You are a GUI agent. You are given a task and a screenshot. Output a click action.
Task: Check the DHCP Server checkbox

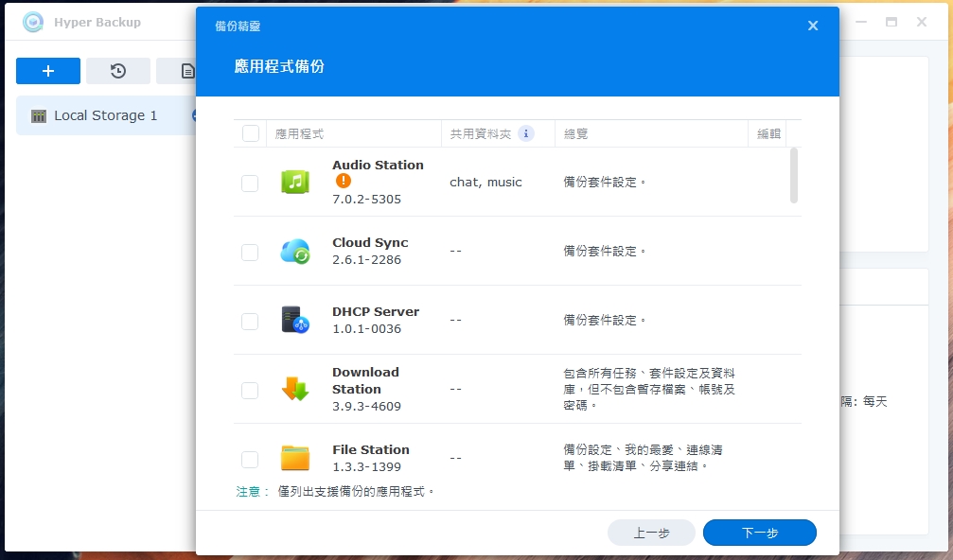[x=250, y=322]
